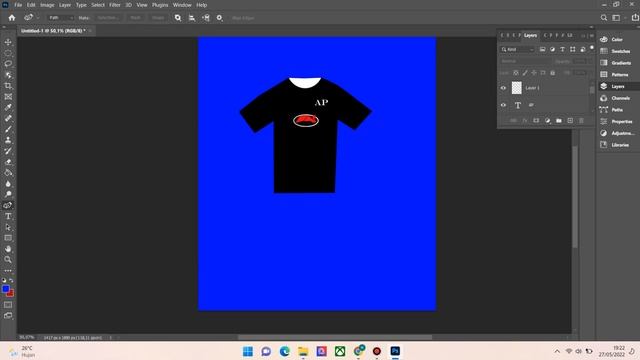Select the Move tool

(8, 42)
